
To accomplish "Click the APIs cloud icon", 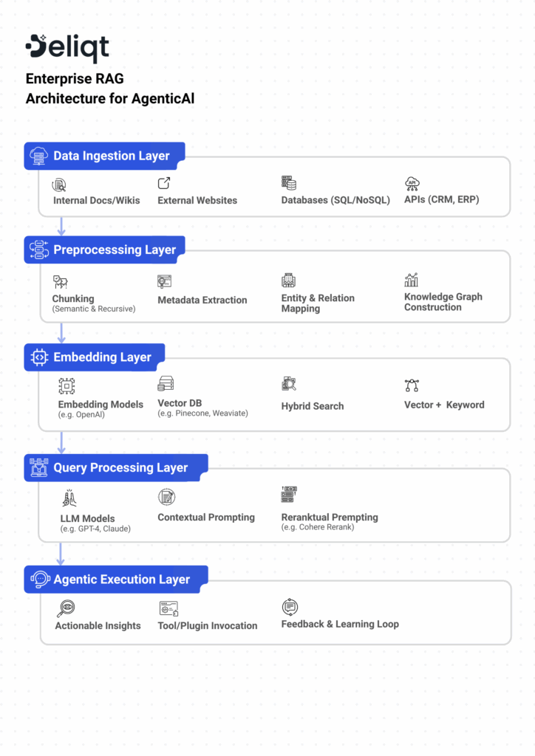I will point(412,183).
